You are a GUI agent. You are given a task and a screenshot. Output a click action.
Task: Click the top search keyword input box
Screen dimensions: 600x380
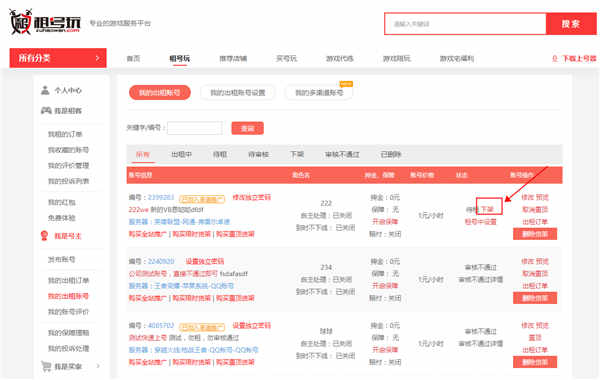coord(465,24)
